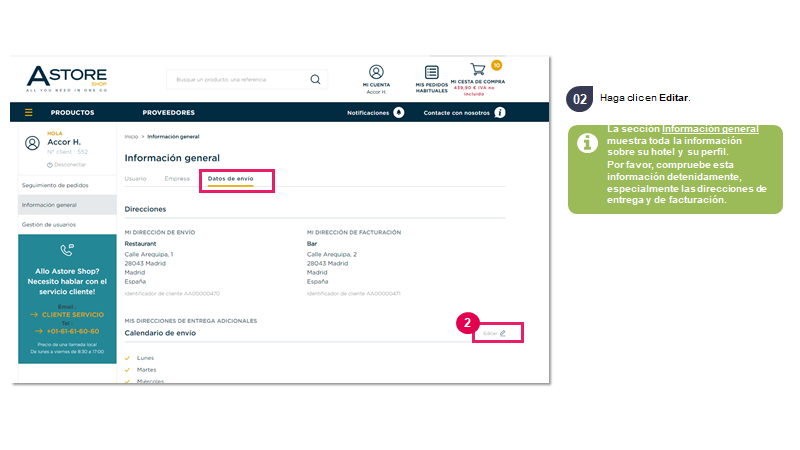Screen dimensions: 800x450
Task: Click the Información general breadcrumb text
Action: [173, 137]
